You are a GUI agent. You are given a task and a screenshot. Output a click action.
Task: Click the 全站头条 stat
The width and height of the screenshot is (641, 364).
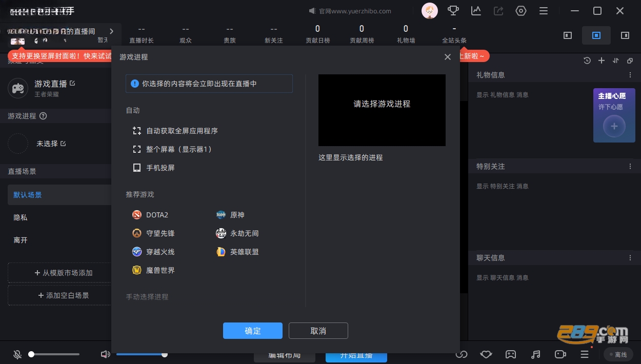(x=454, y=34)
